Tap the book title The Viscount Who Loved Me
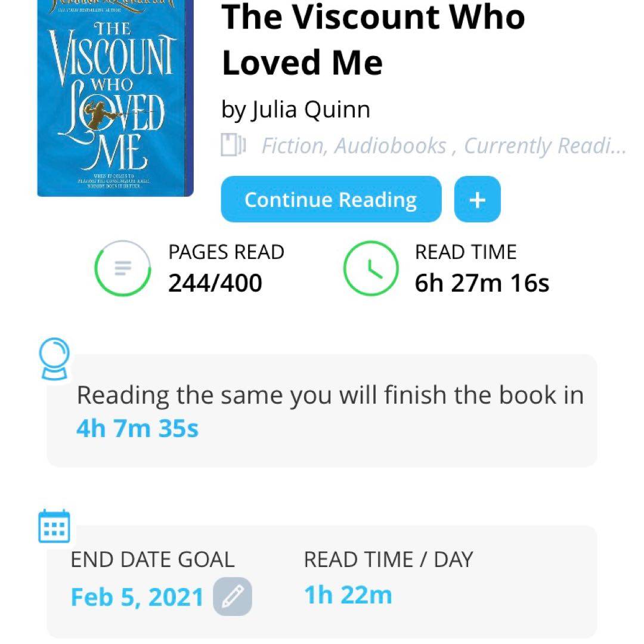The image size is (644, 644). pyautogui.click(x=373, y=39)
